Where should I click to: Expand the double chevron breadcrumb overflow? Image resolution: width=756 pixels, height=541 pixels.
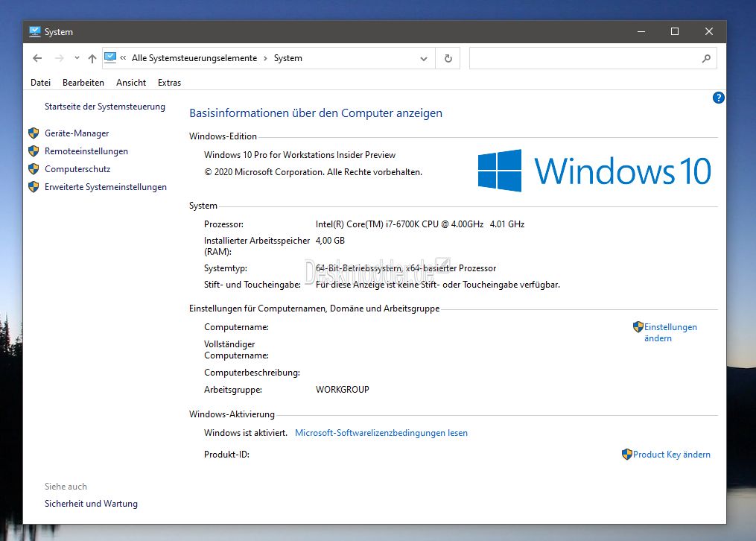tap(123, 58)
